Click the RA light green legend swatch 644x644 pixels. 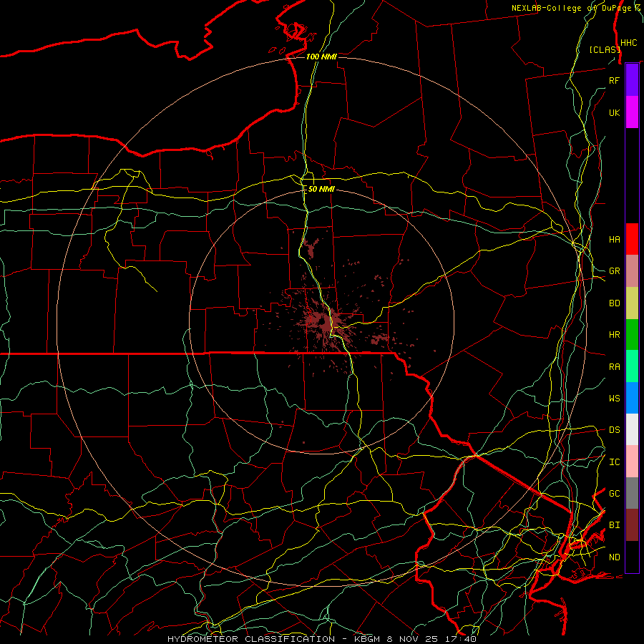pyautogui.click(x=632, y=366)
